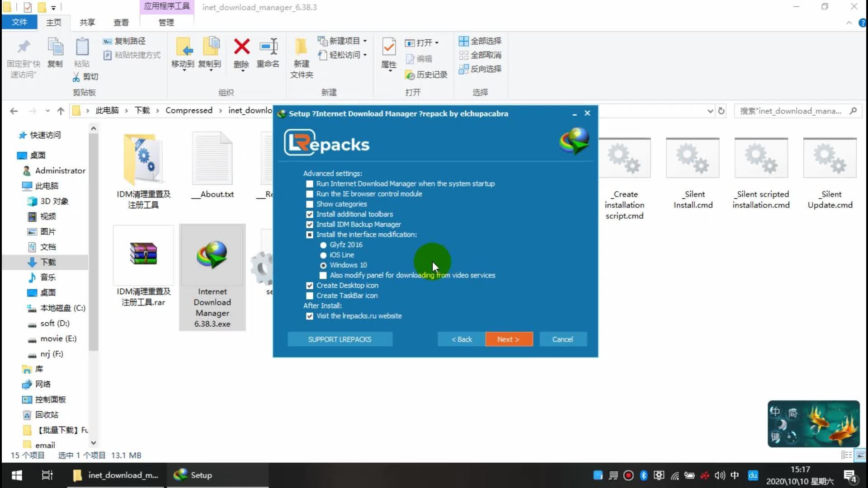This screenshot has height=488, width=868.
Task: Click Invert selection (反向选择) in ribbon
Action: tap(480, 69)
